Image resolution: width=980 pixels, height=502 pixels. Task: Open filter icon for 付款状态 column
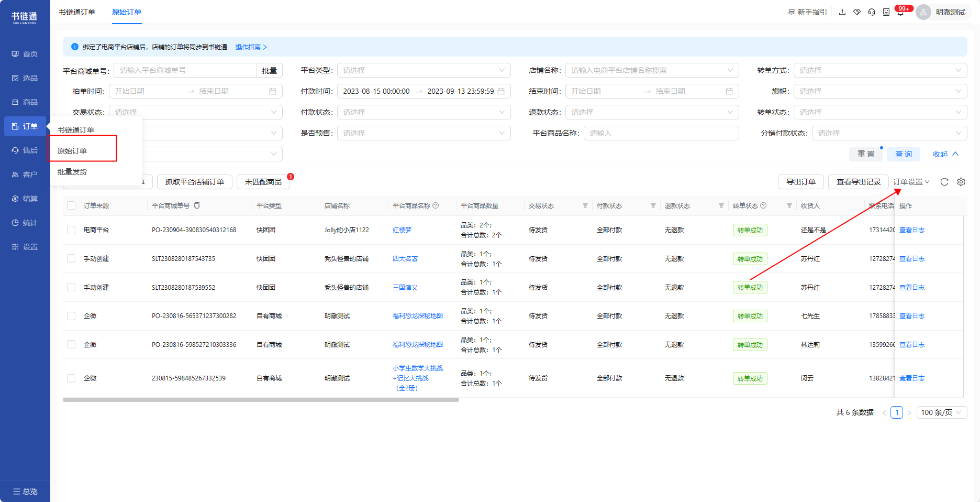[653, 205]
